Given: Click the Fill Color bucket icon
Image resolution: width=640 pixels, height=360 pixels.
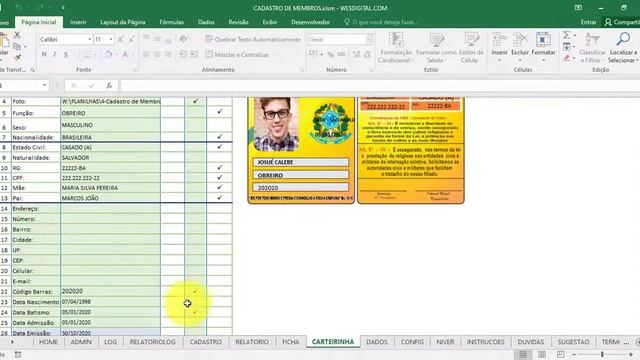Looking at the screenshot, I should (109, 54).
